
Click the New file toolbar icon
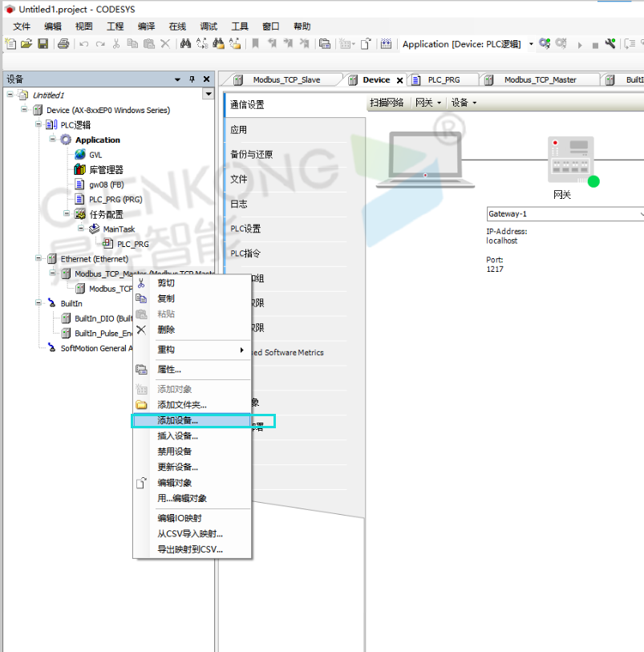pyautogui.click(x=11, y=44)
